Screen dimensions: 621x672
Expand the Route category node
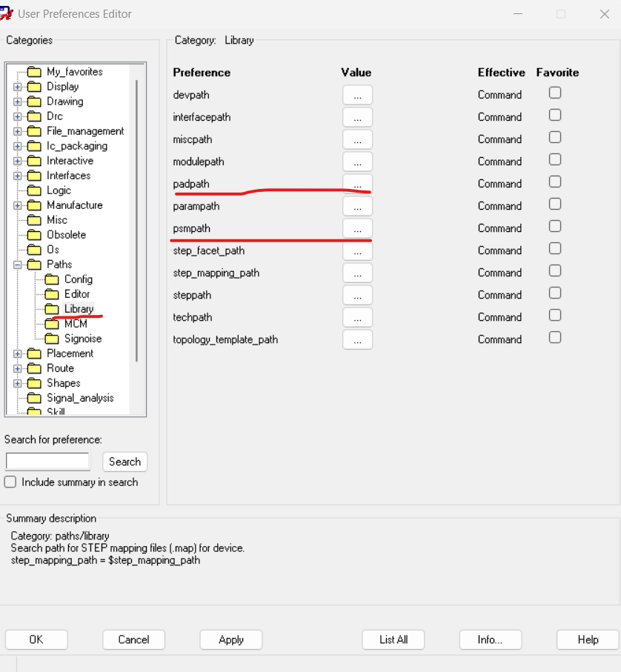click(17, 368)
